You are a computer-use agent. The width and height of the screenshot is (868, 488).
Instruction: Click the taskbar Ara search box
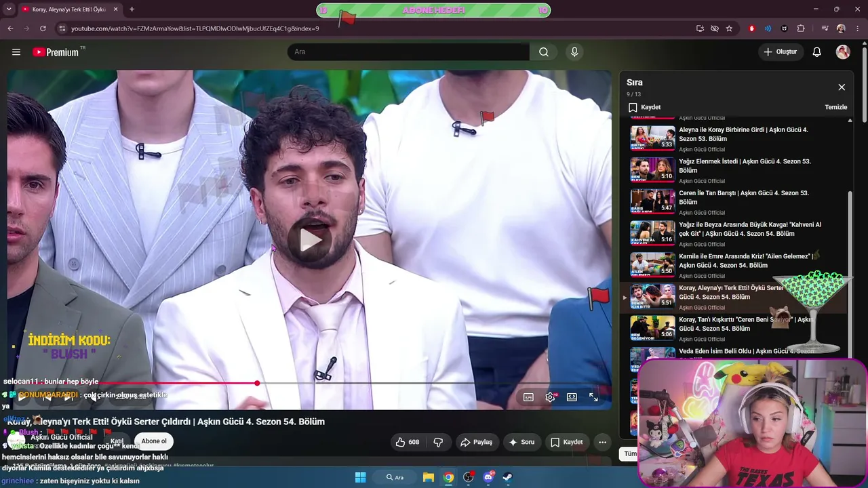pyautogui.click(x=395, y=477)
